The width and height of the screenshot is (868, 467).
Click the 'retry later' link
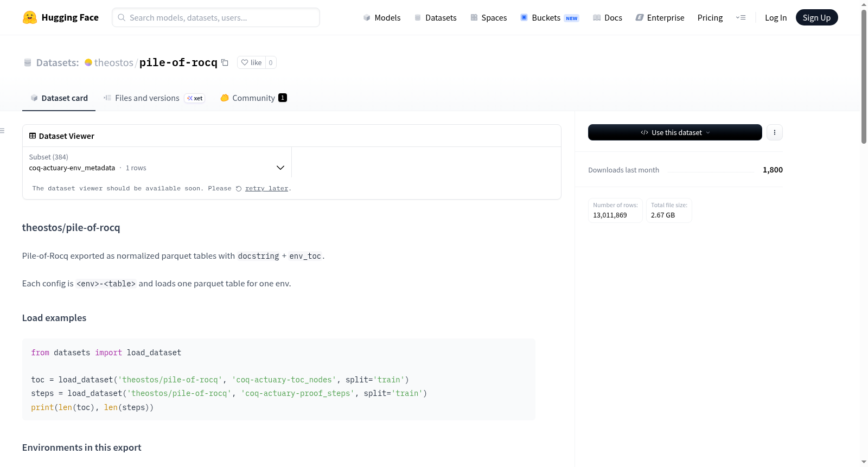(x=267, y=189)
